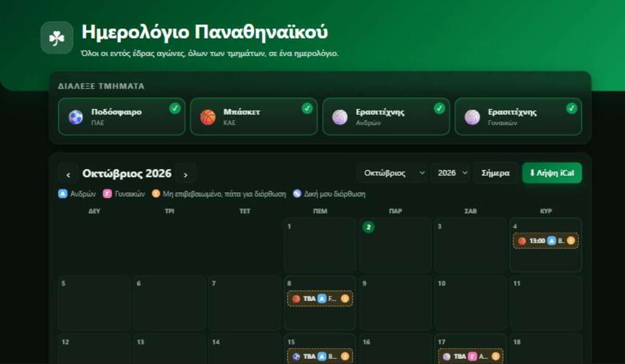Click the ΣΑΒ weekday header

[471, 211]
